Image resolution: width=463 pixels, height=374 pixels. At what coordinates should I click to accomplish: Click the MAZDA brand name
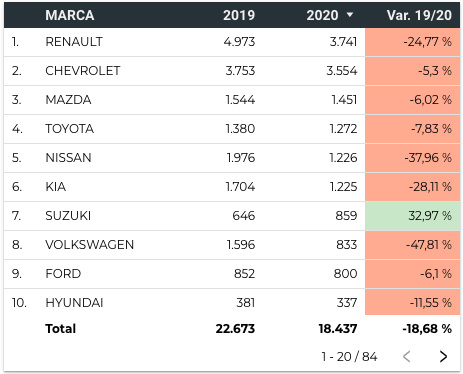[68, 100]
